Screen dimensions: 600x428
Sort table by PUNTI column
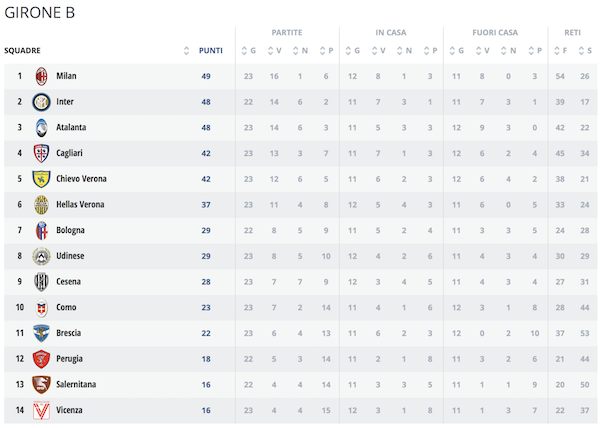point(211,50)
